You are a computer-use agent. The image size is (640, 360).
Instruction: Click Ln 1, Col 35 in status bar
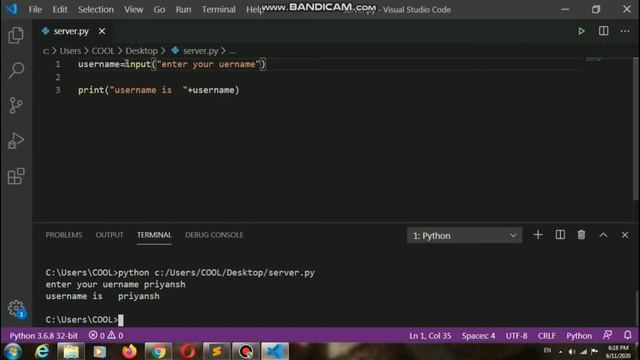click(430, 336)
